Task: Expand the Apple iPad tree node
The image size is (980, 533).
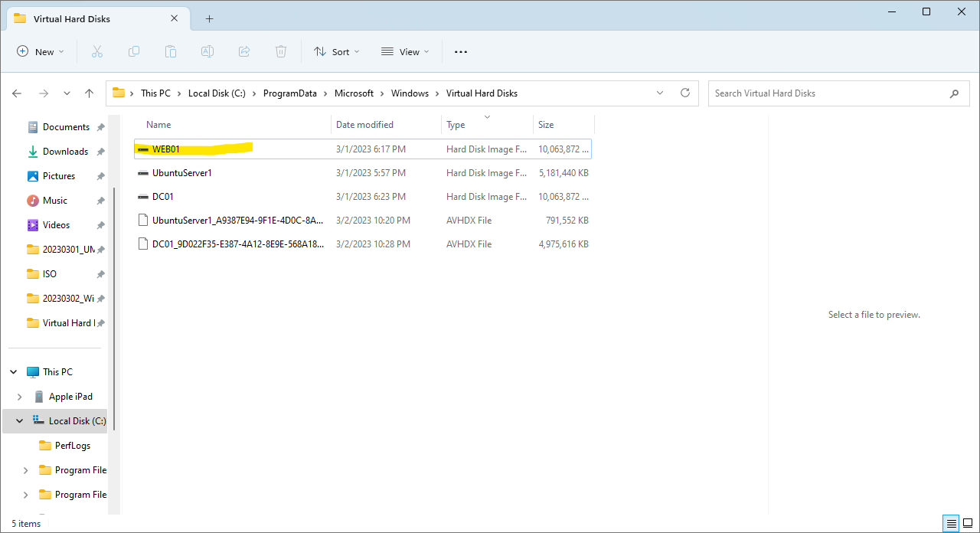Action: 20,397
